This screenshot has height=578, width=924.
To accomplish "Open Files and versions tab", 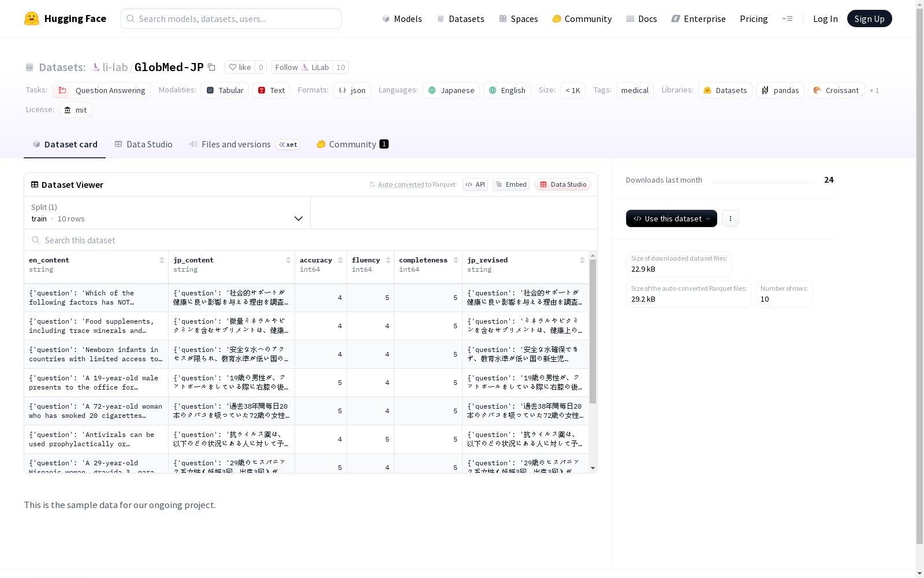I will [244, 144].
